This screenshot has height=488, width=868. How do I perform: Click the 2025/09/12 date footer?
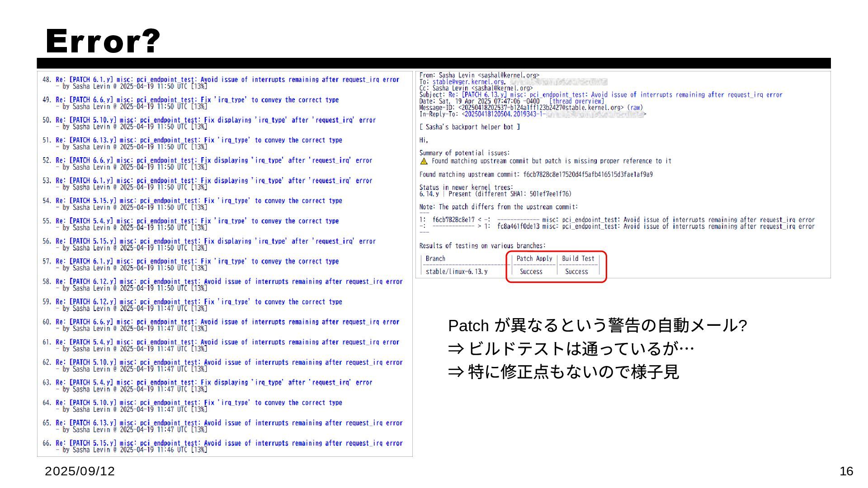point(80,471)
